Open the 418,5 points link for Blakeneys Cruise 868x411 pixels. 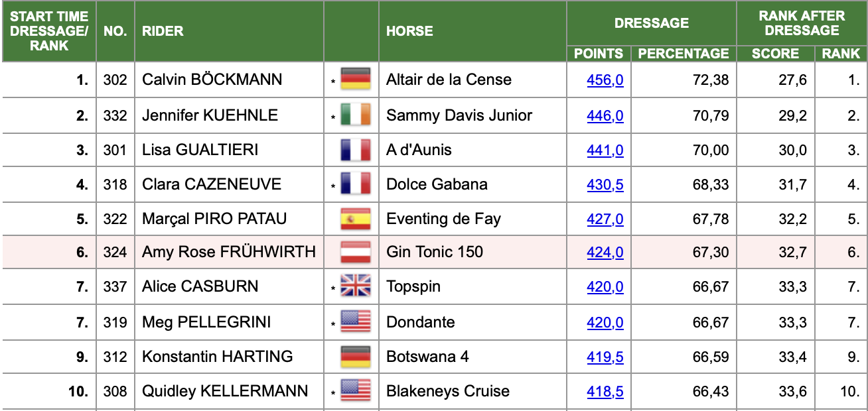[605, 392]
